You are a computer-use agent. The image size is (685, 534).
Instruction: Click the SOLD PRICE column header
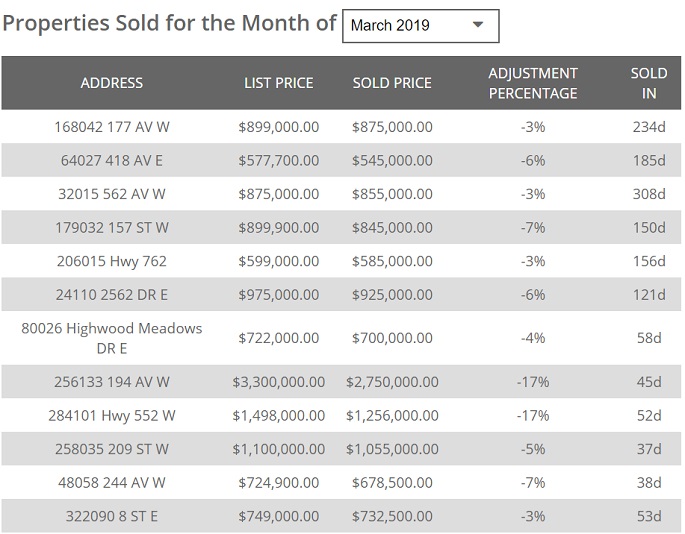coord(392,83)
